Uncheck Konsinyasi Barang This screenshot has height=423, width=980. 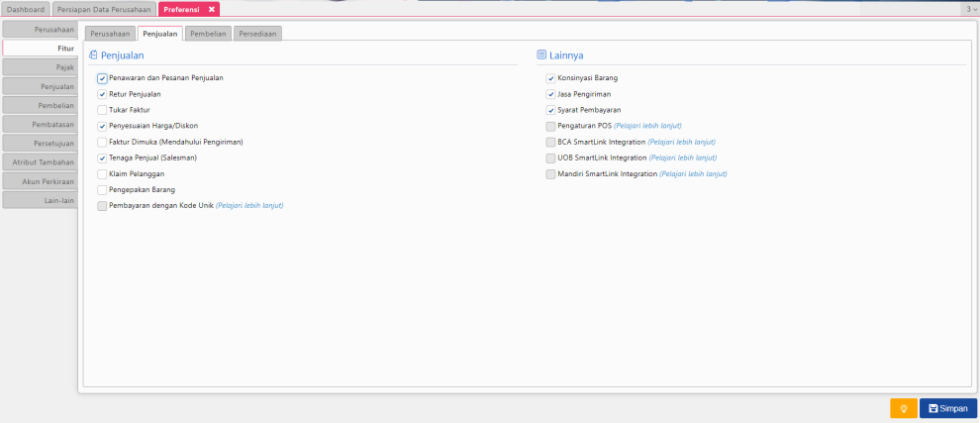click(x=550, y=78)
